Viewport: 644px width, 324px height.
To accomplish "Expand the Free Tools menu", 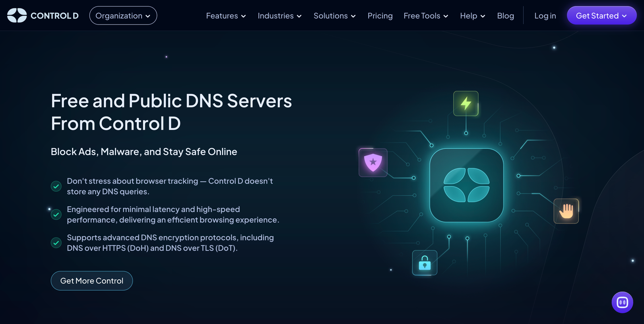I will pyautogui.click(x=426, y=16).
